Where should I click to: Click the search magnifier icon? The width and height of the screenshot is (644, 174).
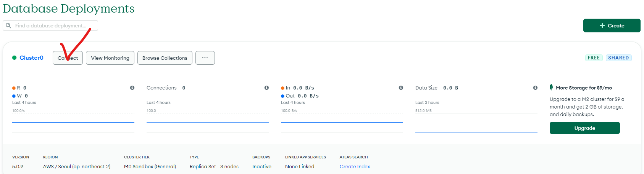8,26
